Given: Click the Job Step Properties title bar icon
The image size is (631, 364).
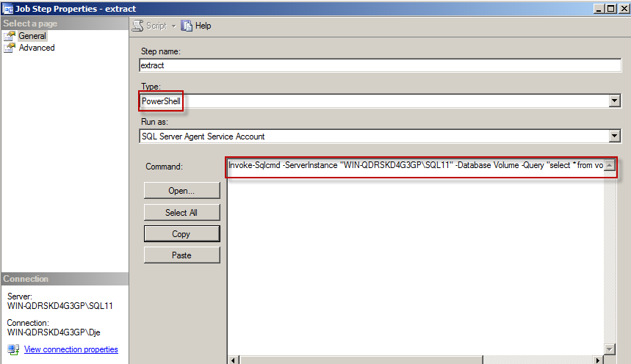Looking at the screenshot, I should [x=9, y=8].
